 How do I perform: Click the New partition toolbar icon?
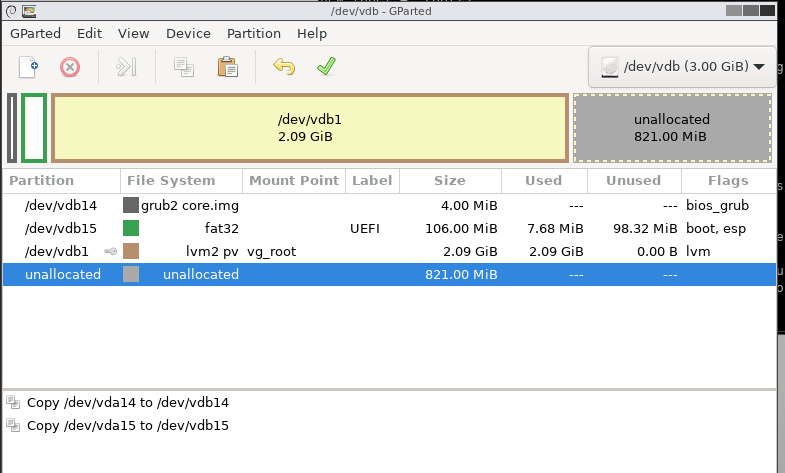28,67
